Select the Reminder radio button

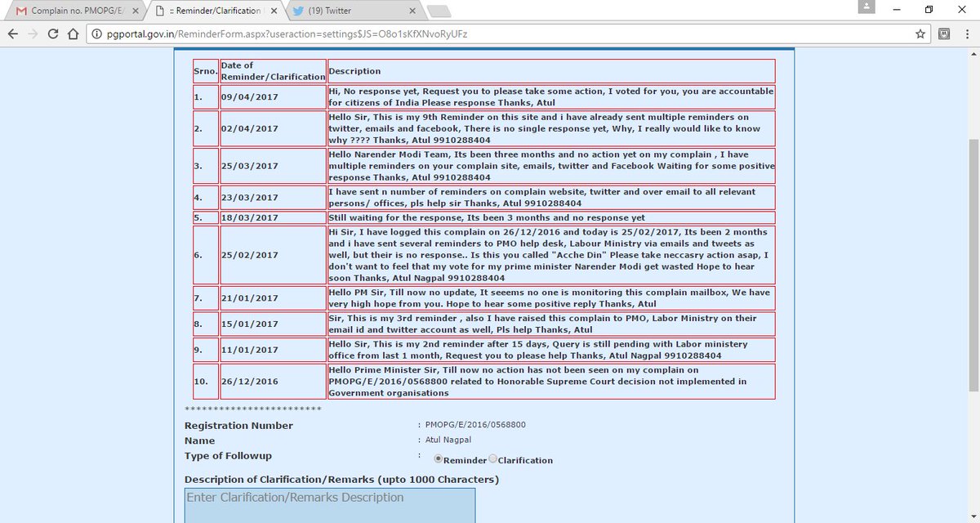(x=439, y=459)
